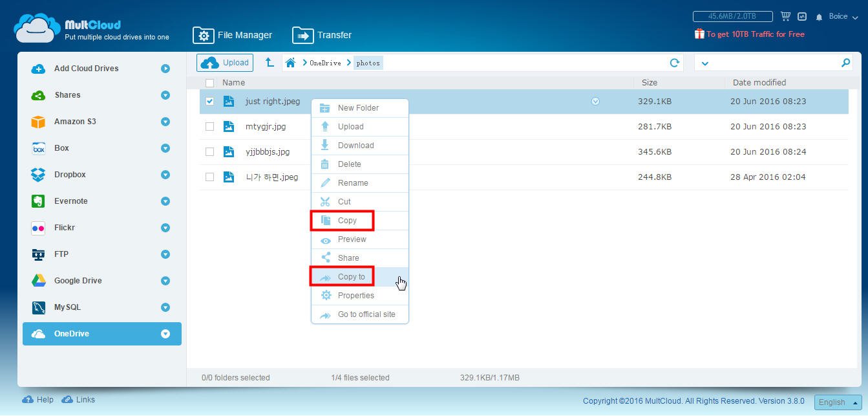Image resolution: width=868 pixels, height=416 pixels.
Task: Toggle the select-all checkbox in header
Action: click(209, 83)
